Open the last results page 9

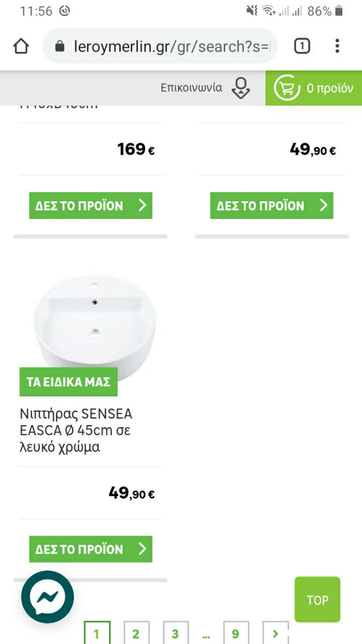(x=236, y=634)
